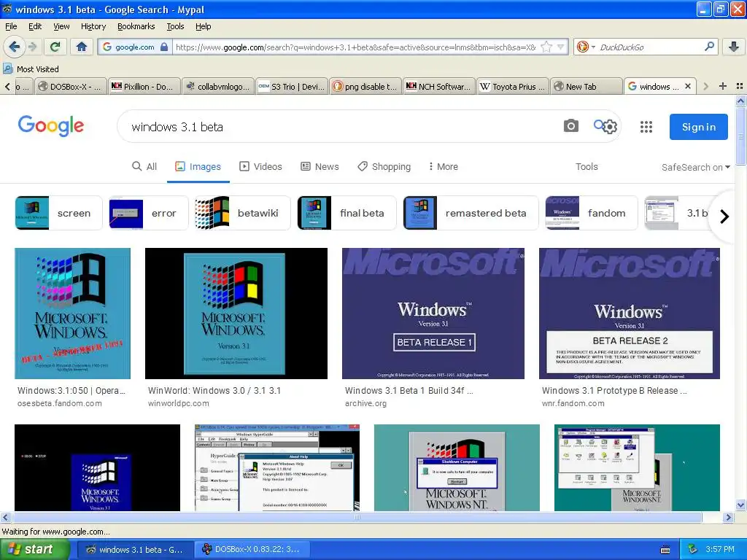Select the remastered beta suggestion chip

[x=471, y=213]
